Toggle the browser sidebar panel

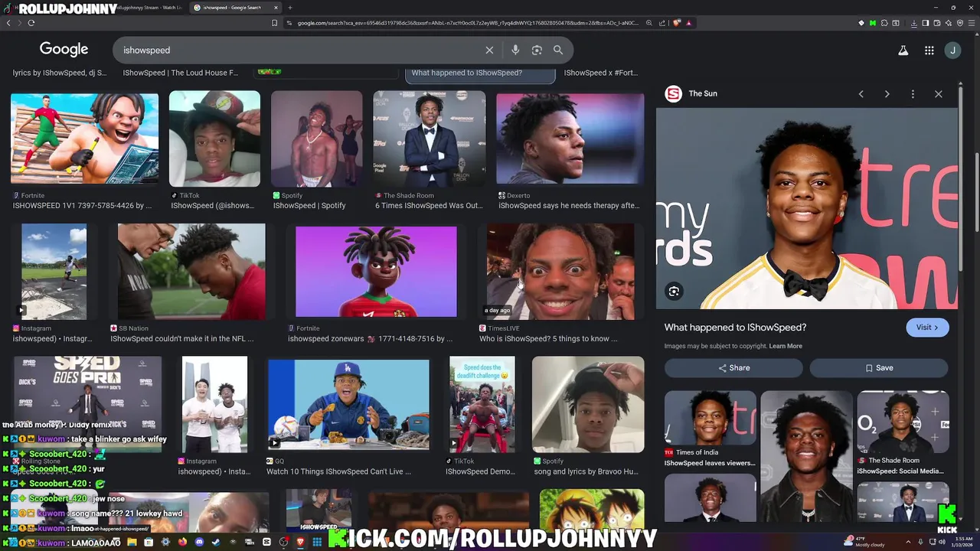coord(926,23)
